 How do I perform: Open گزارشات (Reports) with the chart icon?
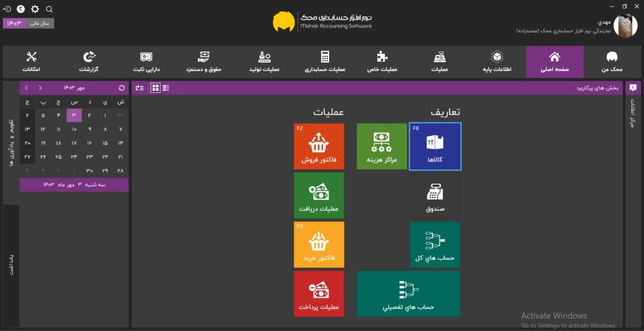pyautogui.click(x=89, y=62)
